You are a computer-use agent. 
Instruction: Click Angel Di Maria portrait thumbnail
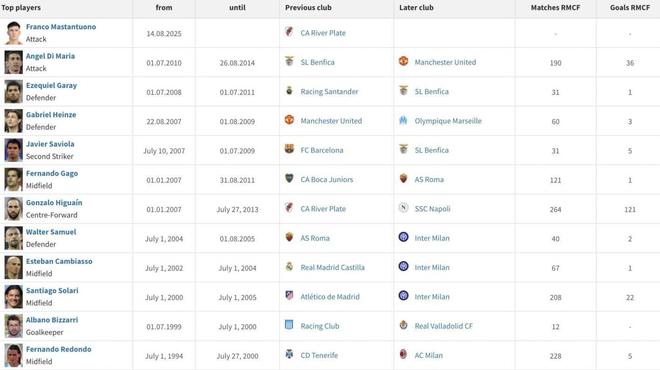pyautogui.click(x=13, y=62)
